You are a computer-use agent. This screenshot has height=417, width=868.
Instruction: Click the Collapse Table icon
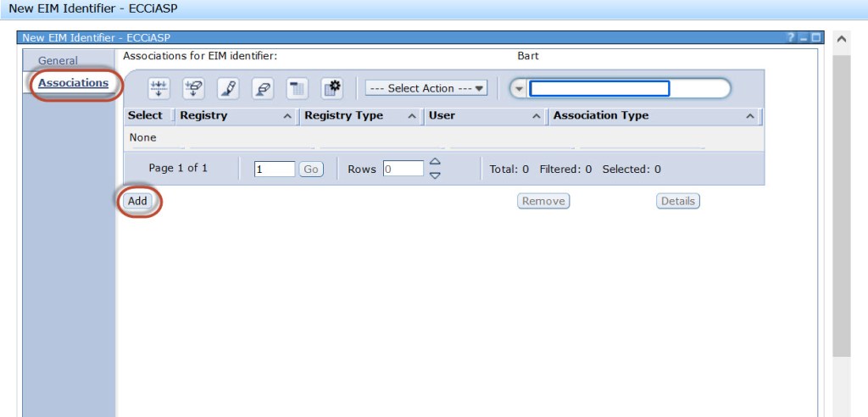[297, 88]
